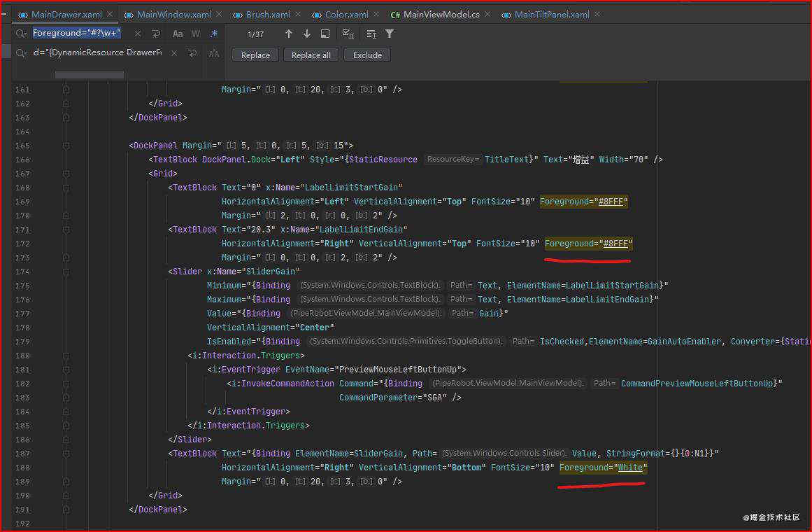Click the XAML file icon on MainDrawer.xaml tab
Image resolution: width=812 pixels, height=532 pixels.
pos(22,15)
